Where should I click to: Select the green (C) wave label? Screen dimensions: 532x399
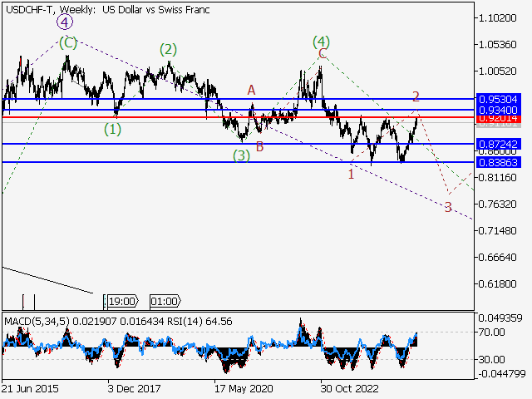pyautogui.click(x=68, y=42)
